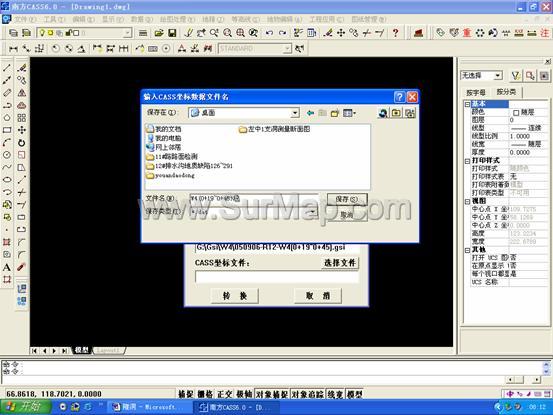Click the 文件名 filename input field
Screen dimensions: 553x415
[254, 199]
